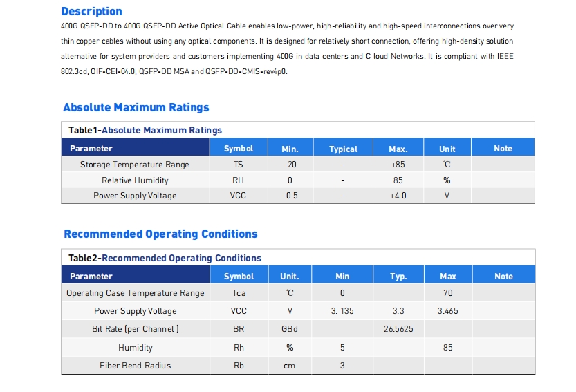Select the Relative Humidity row label
576x392 pixels.
point(135,180)
